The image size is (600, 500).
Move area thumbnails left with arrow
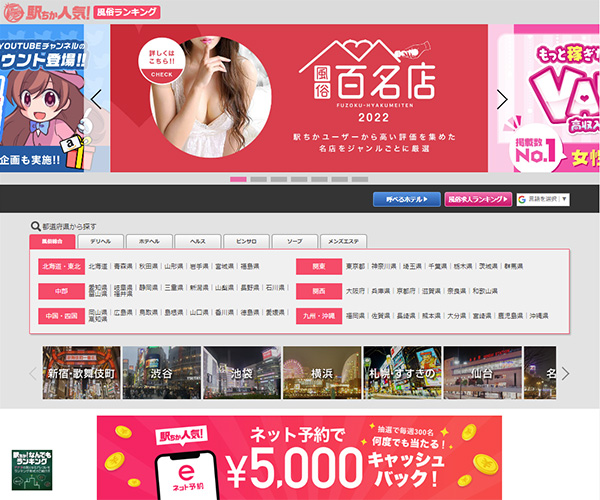(33, 373)
